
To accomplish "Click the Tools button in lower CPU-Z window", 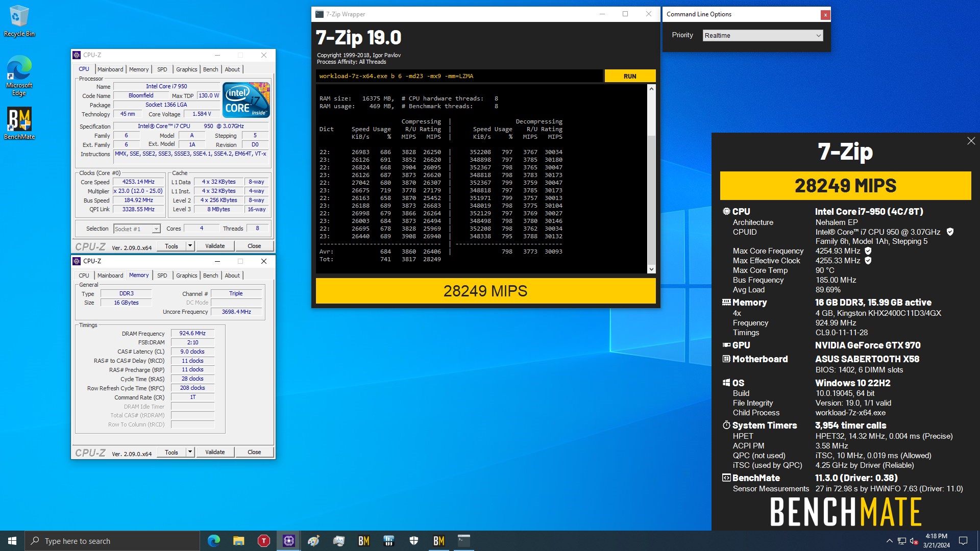I will click(x=171, y=452).
